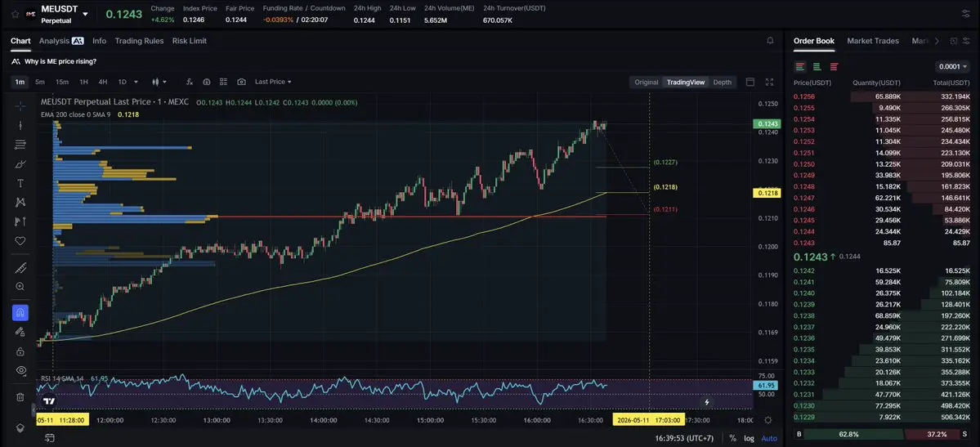Select the Fibonacci retracement lines tool
980x447 pixels.
click(x=20, y=145)
